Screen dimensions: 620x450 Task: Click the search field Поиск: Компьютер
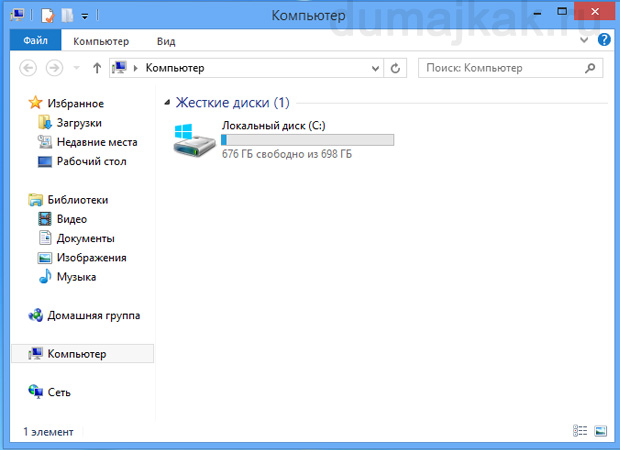(x=510, y=68)
